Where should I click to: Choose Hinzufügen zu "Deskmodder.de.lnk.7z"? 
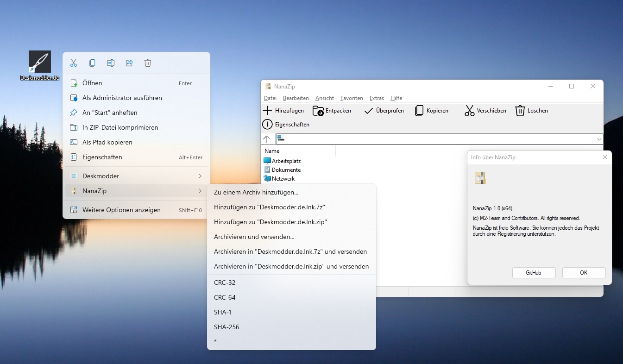click(x=291, y=207)
